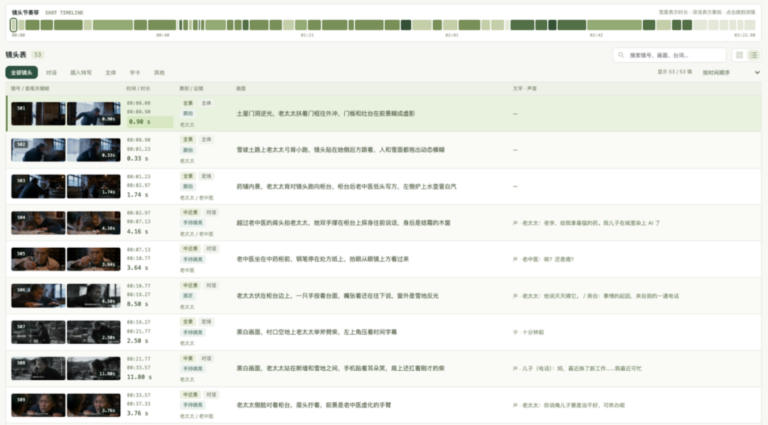Click description starting 黑白画面，村口空地 in shot 507

click(x=316, y=332)
